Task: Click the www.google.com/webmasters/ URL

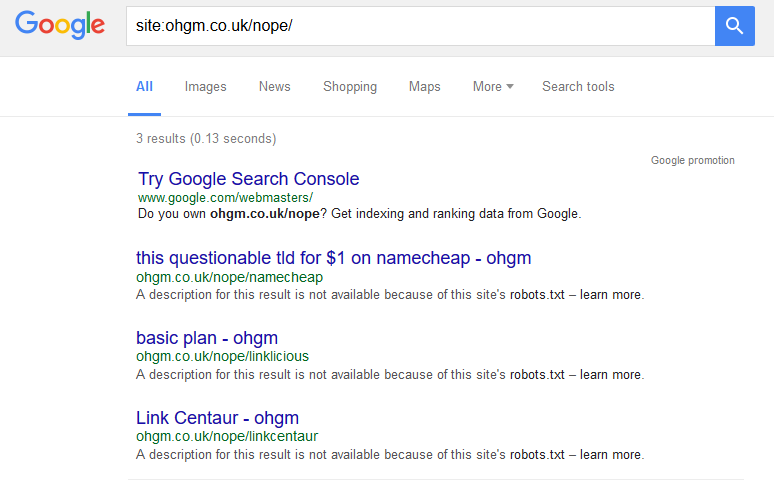Action: click(226, 198)
